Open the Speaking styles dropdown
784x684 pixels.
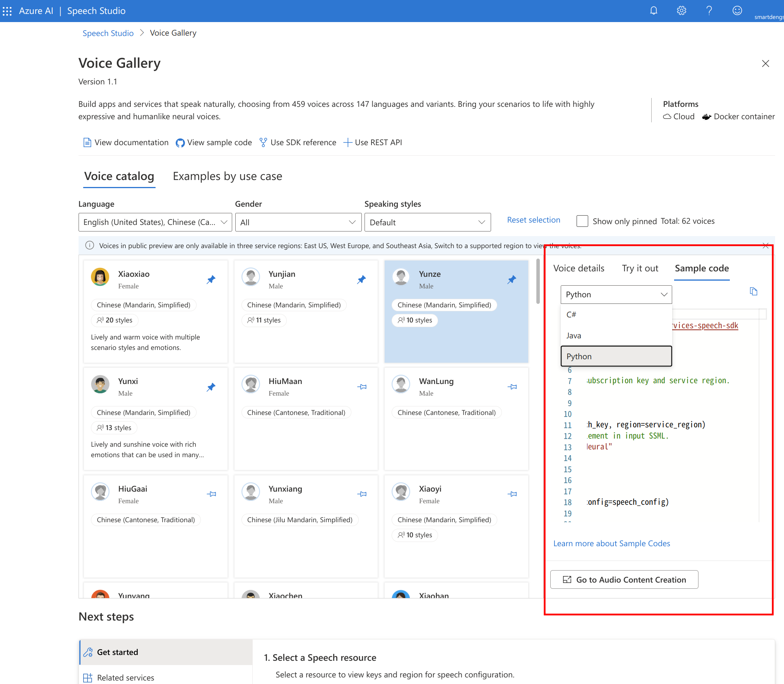[428, 222]
